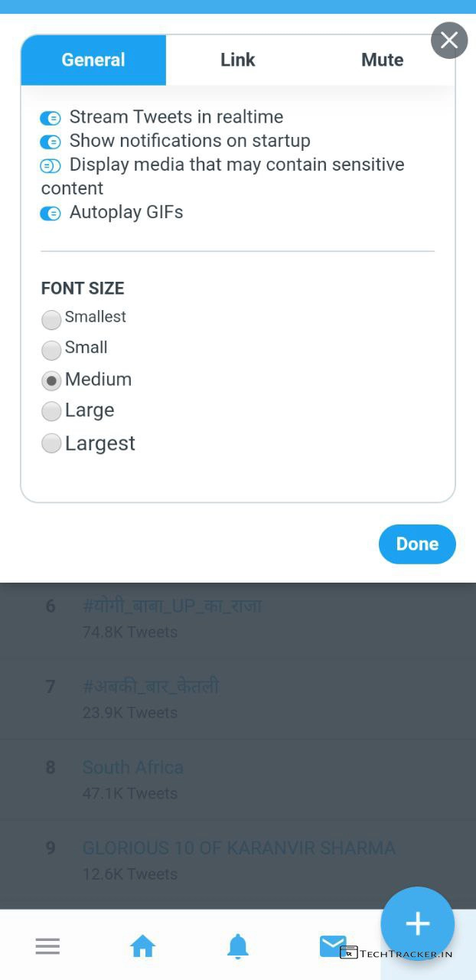Open direct messages envelope icon
Viewport: 476px width, 980px height.
tap(333, 946)
